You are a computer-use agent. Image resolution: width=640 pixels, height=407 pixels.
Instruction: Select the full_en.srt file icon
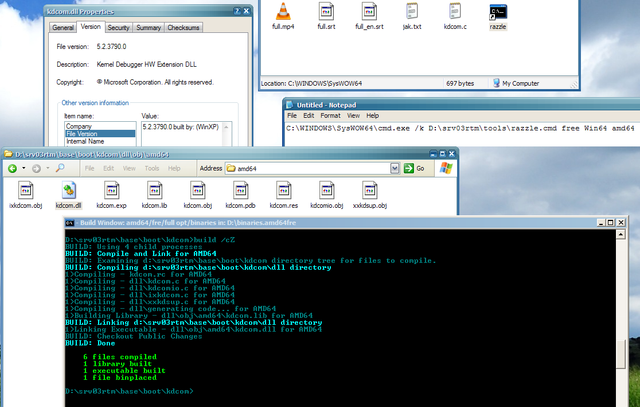[x=369, y=11]
